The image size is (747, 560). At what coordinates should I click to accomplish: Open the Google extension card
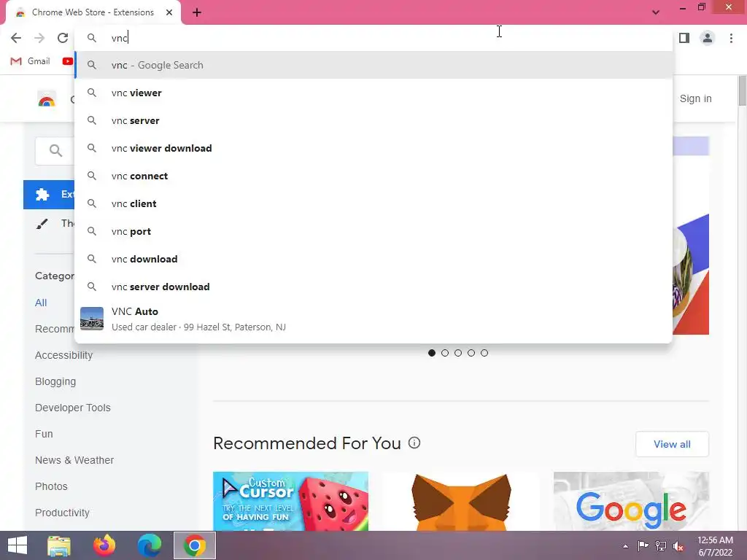(x=631, y=501)
